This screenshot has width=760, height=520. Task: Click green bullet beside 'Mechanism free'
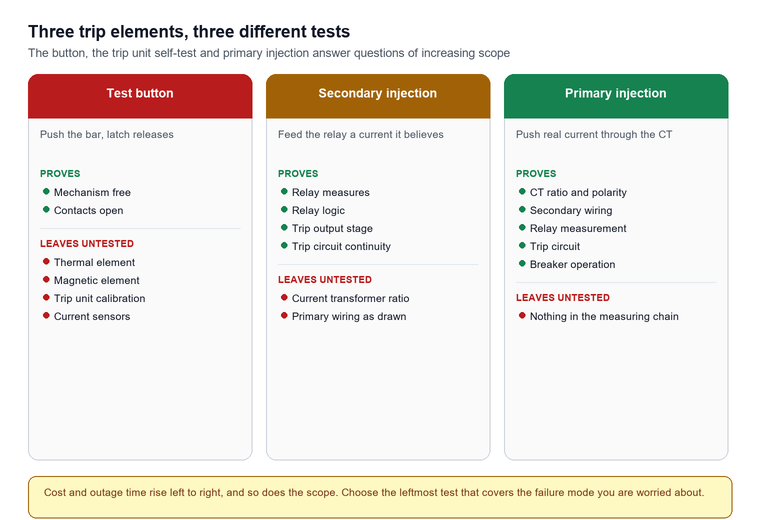[x=46, y=191]
